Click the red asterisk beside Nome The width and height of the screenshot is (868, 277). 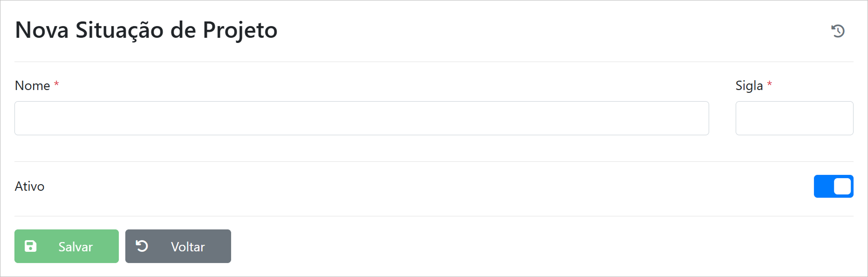(56, 84)
